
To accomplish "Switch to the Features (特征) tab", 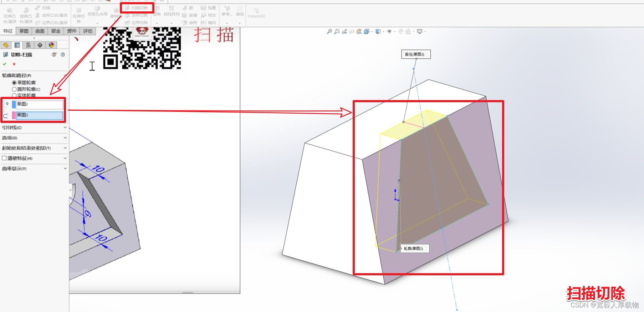I will (x=8, y=31).
